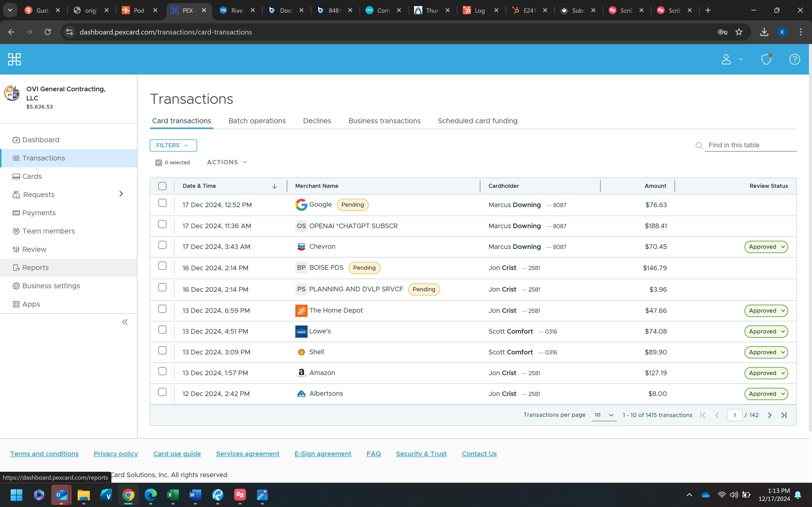Go to the last page of transactions

tap(784, 415)
